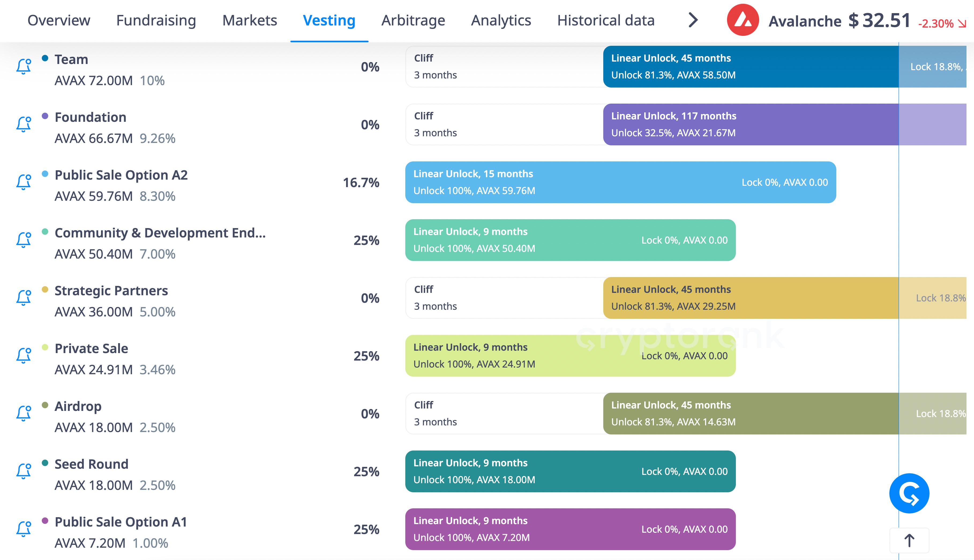Toggle alert bell for Private Sale
The width and height of the screenshot is (974, 560).
(24, 355)
